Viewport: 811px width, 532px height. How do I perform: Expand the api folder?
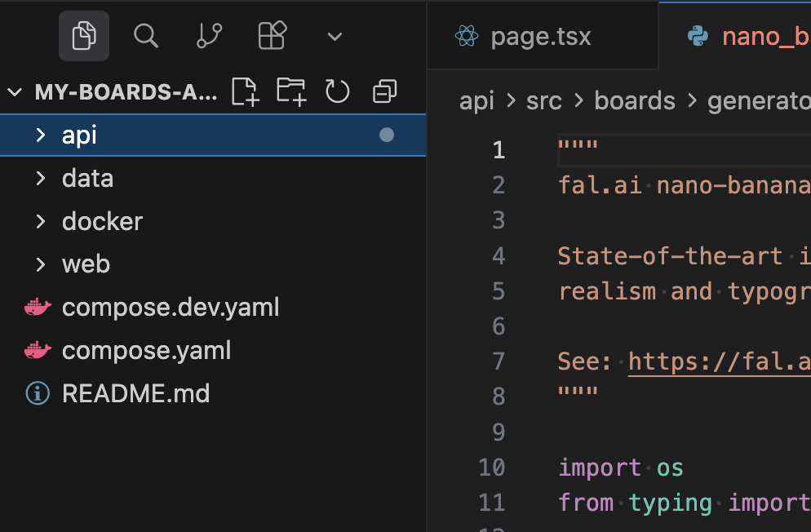coord(79,135)
